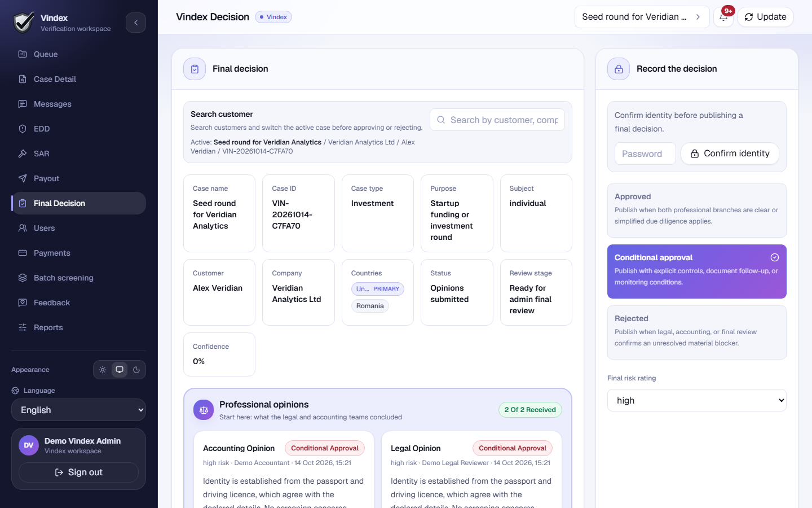Image resolution: width=812 pixels, height=508 pixels.
Task: Click "individual" subject value
Action: (528, 203)
